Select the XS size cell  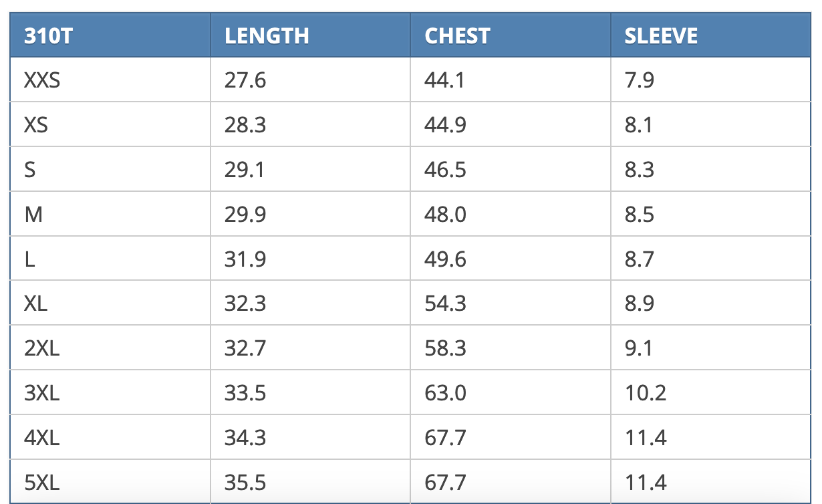coord(36,125)
